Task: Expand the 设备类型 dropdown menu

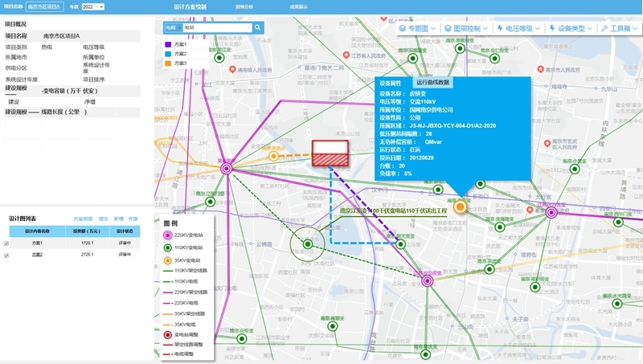Action: [x=590, y=28]
